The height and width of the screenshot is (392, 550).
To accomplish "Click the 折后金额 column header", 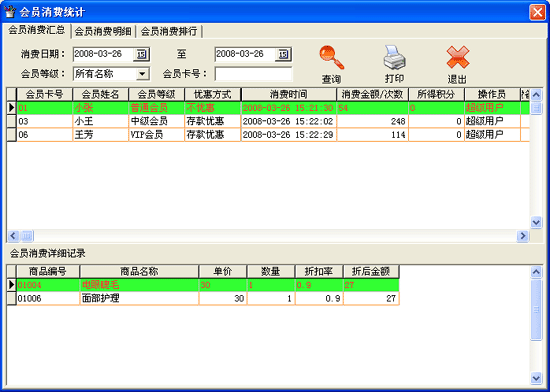I will pos(371,271).
